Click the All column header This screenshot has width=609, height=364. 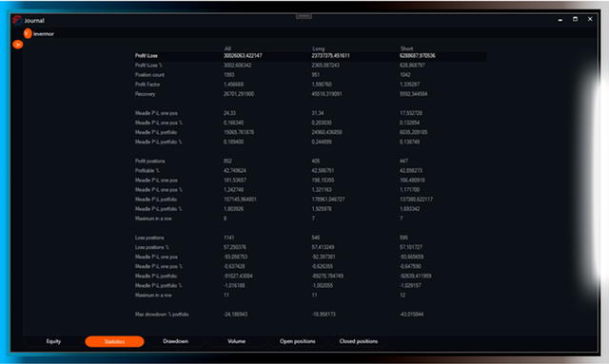(227, 48)
